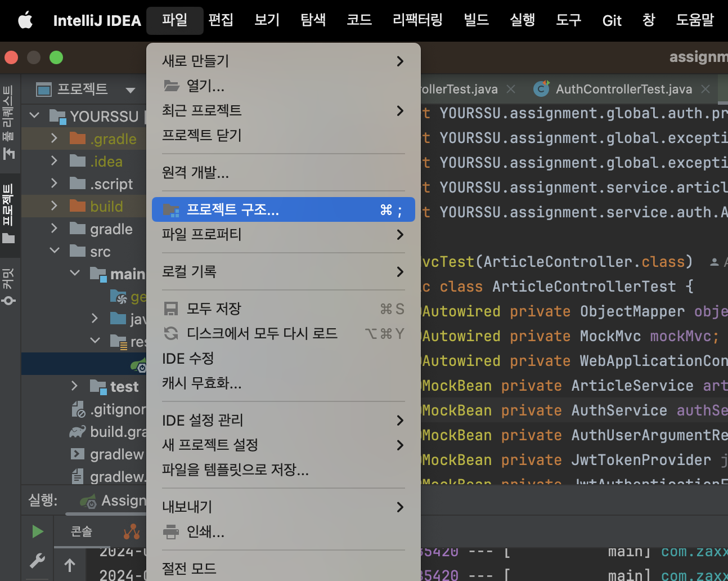Expand the 파일 프로퍼티 submenu
The image size is (728, 581).
pos(284,234)
